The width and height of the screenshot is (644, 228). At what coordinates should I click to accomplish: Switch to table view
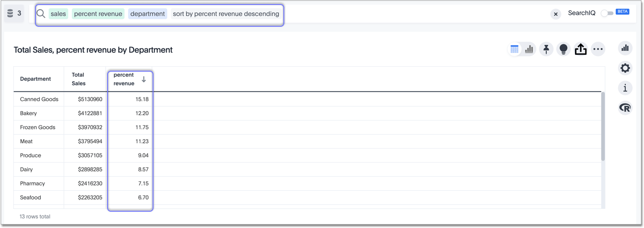pos(514,49)
